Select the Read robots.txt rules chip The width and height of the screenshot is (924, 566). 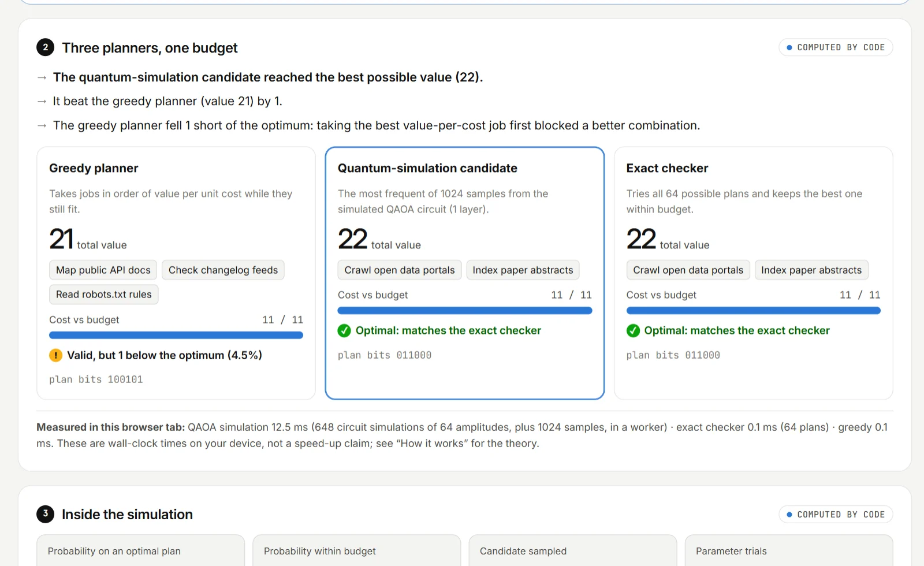[x=104, y=295]
